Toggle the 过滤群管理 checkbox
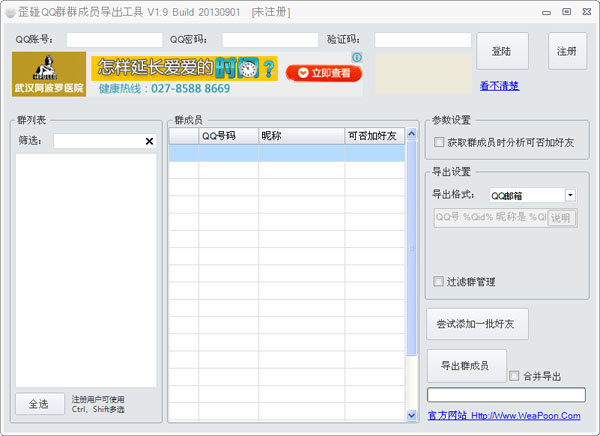 [438, 281]
